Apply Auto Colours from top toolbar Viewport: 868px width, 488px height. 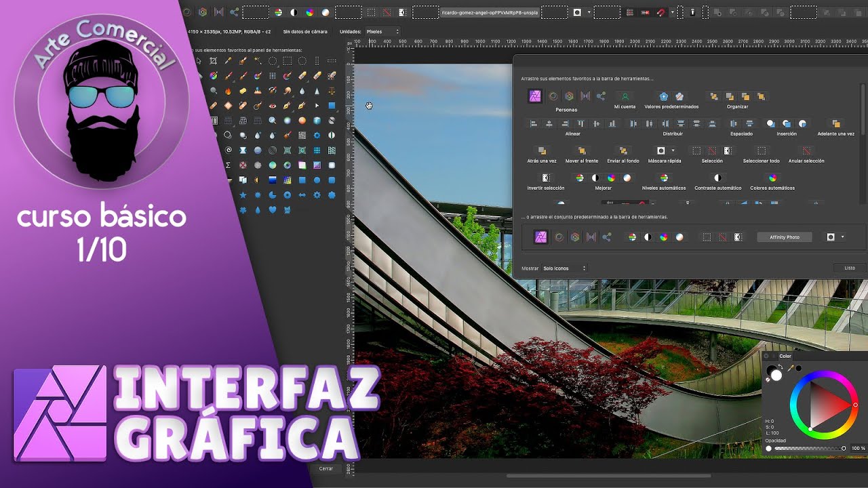310,12
